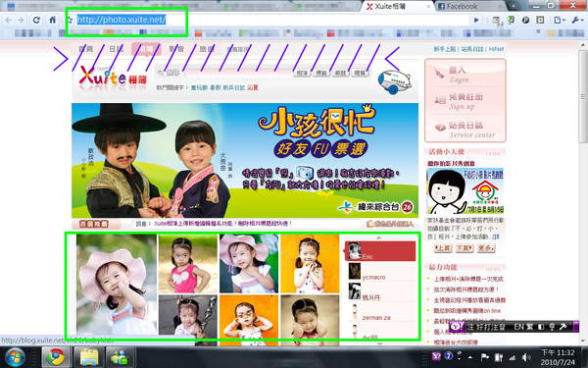Toggle 繁 traditional Chinese on IME bar
Viewport: 588px width, 368px height.
pyautogui.click(x=530, y=327)
